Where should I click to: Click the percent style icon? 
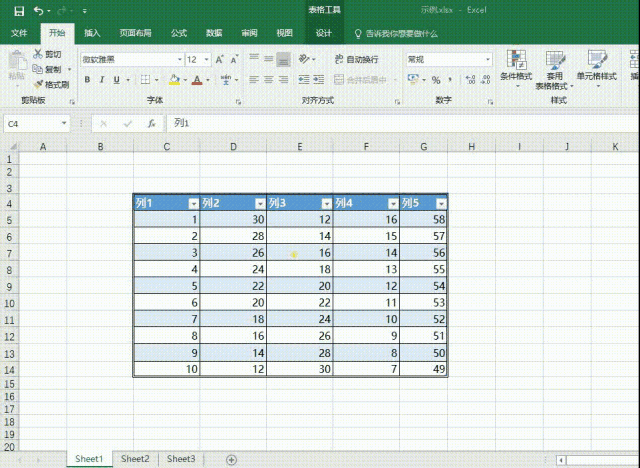pyautogui.click(x=436, y=80)
